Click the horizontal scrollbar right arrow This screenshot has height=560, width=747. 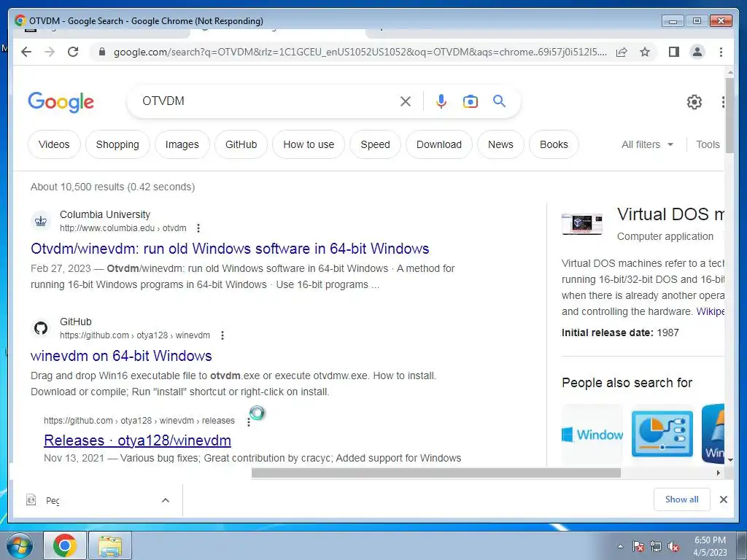(x=719, y=472)
